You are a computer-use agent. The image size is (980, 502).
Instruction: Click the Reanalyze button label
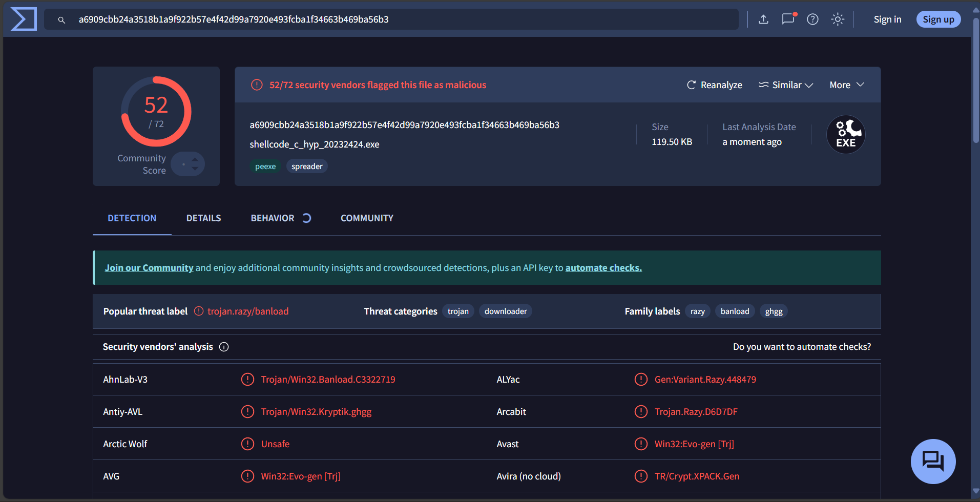click(721, 85)
